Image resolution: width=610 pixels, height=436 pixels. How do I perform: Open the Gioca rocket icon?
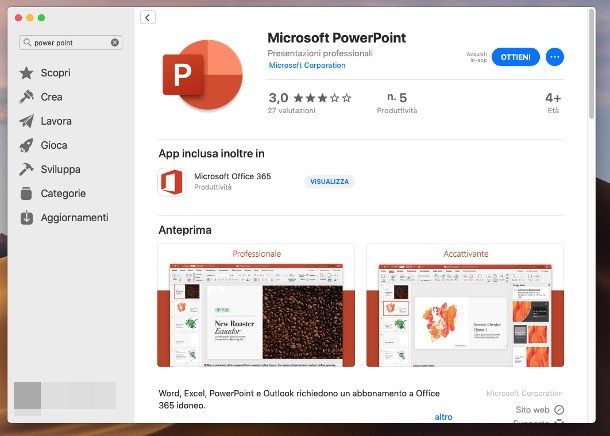click(26, 145)
